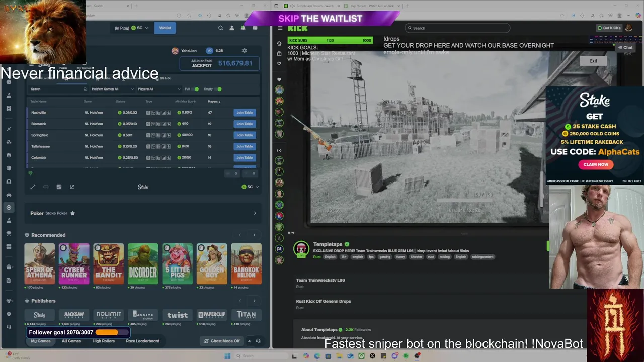
Task: Open the SC currency dropdown below poker lobby
Action: 250,187
